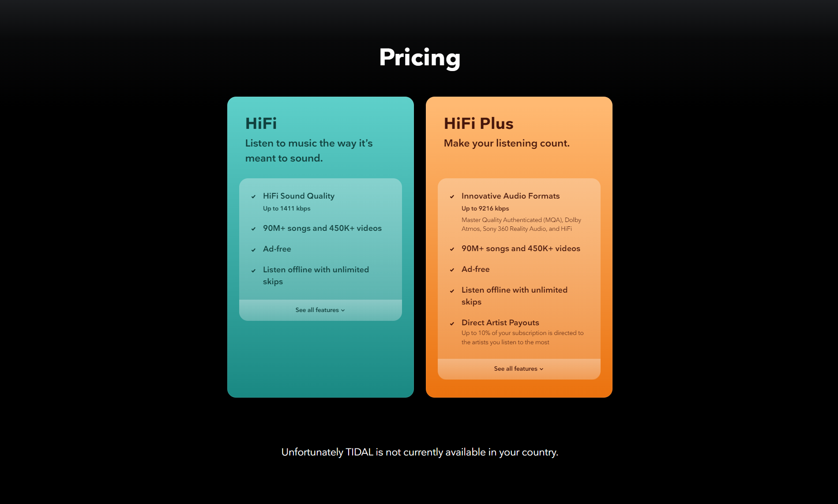Click the HiFi plan title
Image resolution: width=838 pixels, height=504 pixels.
pyautogui.click(x=261, y=124)
